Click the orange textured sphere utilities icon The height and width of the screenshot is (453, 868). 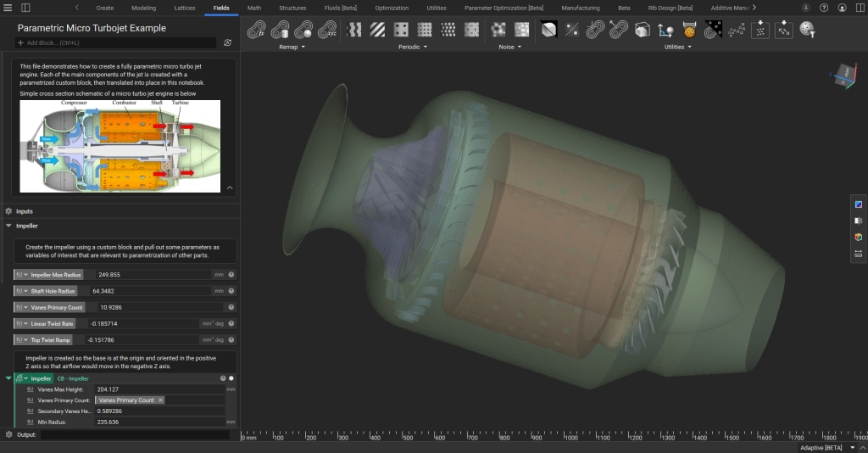(x=690, y=31)
